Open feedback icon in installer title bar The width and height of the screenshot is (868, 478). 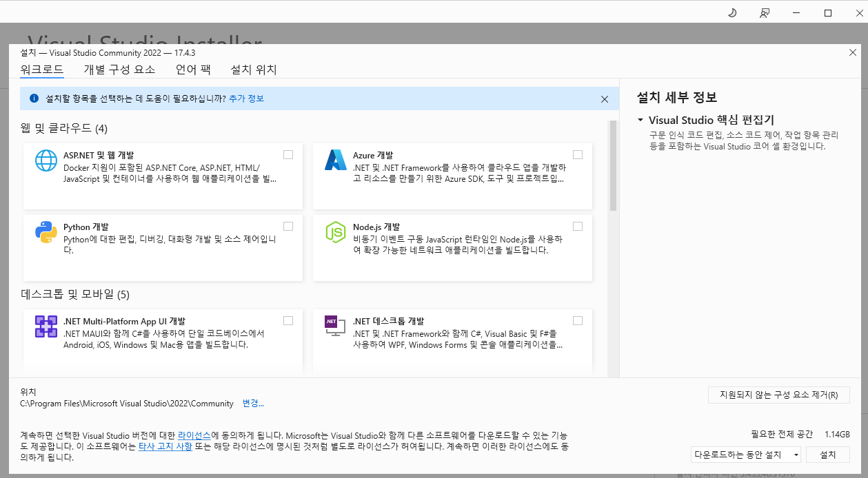(x=764, y=12)
